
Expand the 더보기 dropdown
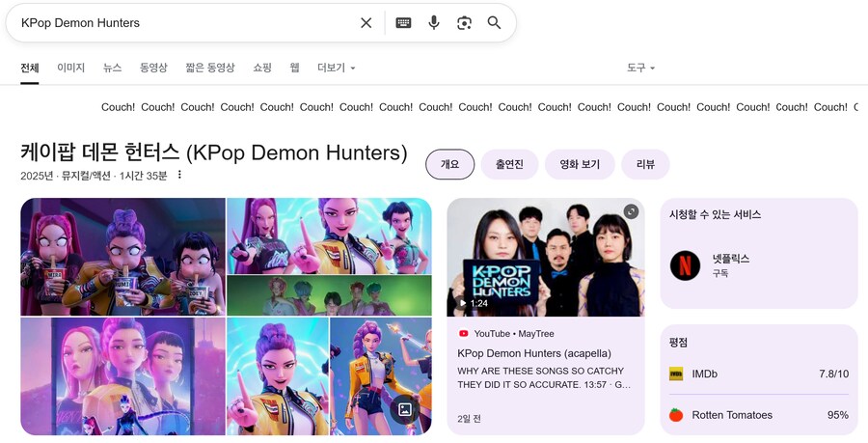(x=336, y=68)
